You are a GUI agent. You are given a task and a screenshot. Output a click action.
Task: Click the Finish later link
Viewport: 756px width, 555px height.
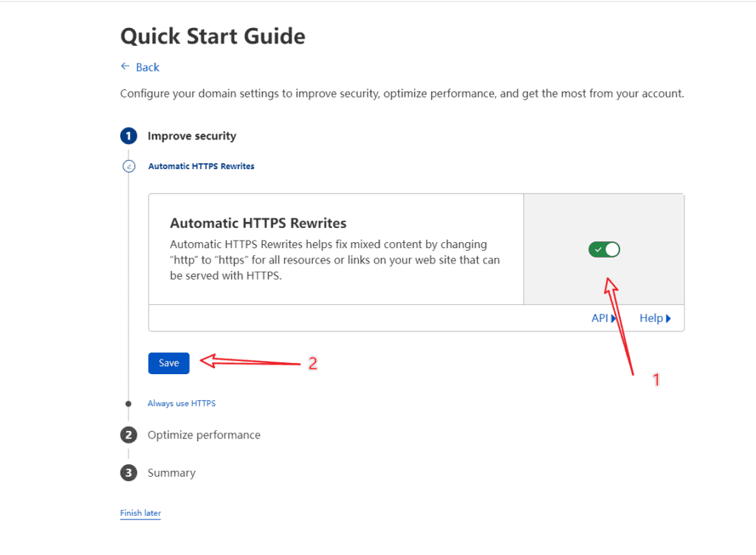pos(140,513)
